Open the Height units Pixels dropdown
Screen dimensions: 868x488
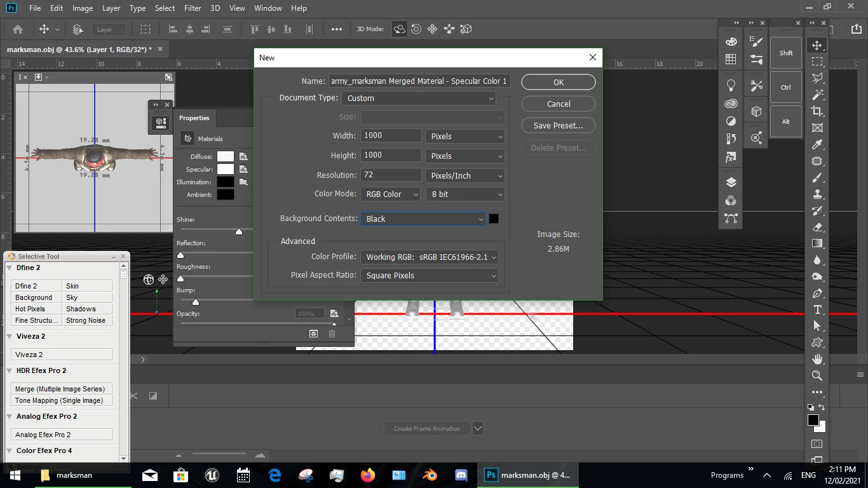click(x=465, y=156)
